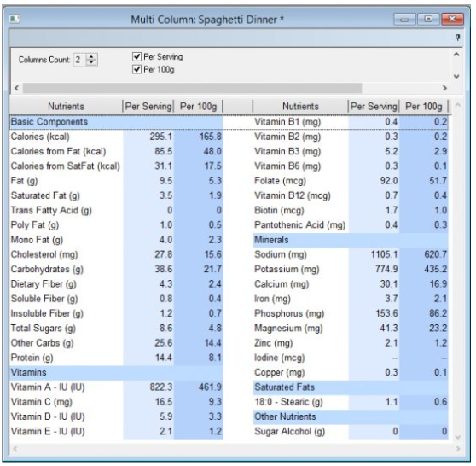The width and height of the screenshot is (476, 466).
Task: Click the nutrient table's scroll-up arrow
Action: 458,106
